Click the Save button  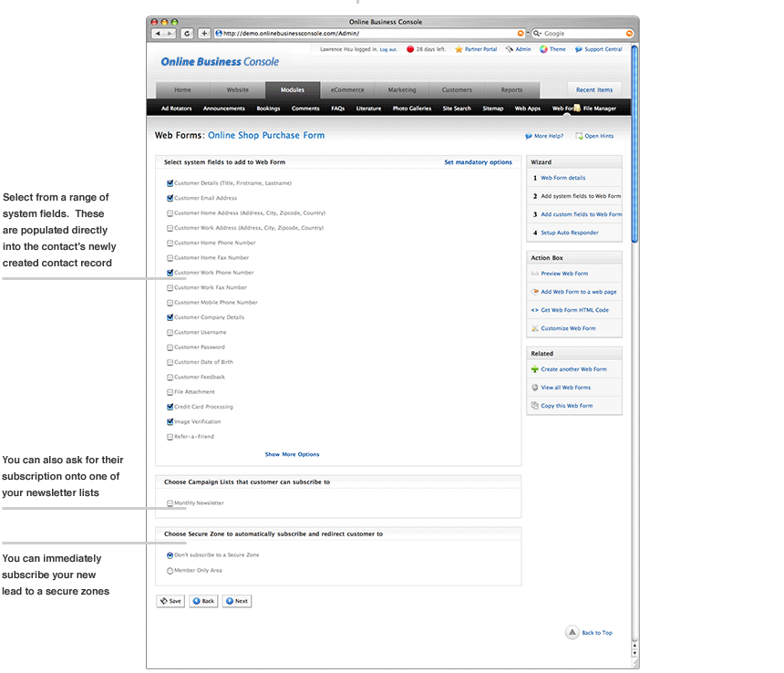click(170, 601)
